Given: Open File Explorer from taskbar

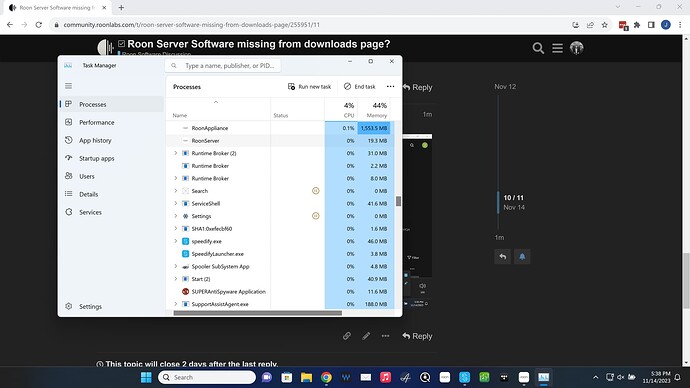Looking at the screenshot, I should [x=306, y=377].
